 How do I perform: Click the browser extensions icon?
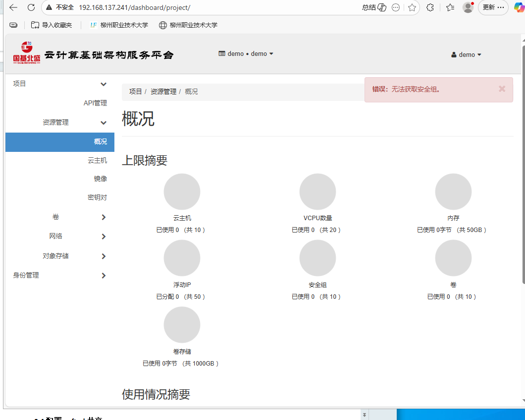[x=430, y=8]
